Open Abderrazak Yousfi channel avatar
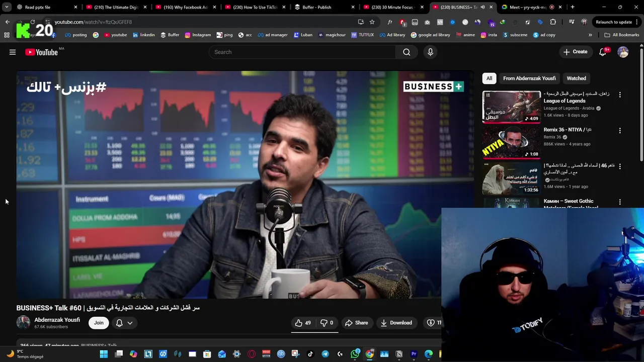 [23, 323]
